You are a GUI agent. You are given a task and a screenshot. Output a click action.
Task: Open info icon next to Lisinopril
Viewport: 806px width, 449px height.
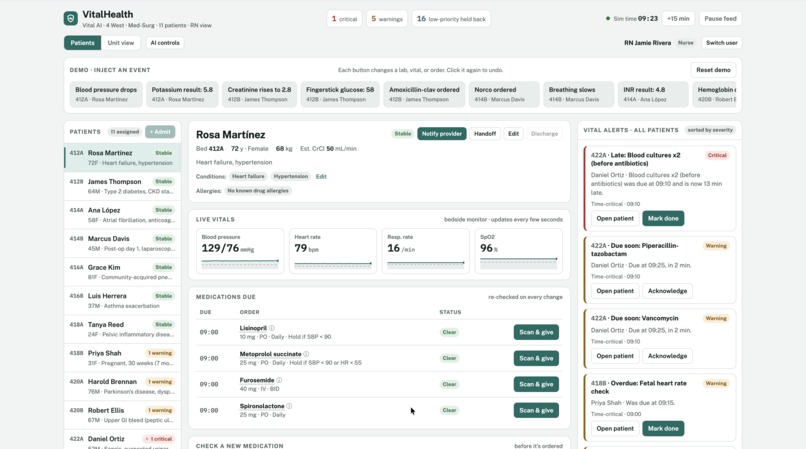[271, 328]
